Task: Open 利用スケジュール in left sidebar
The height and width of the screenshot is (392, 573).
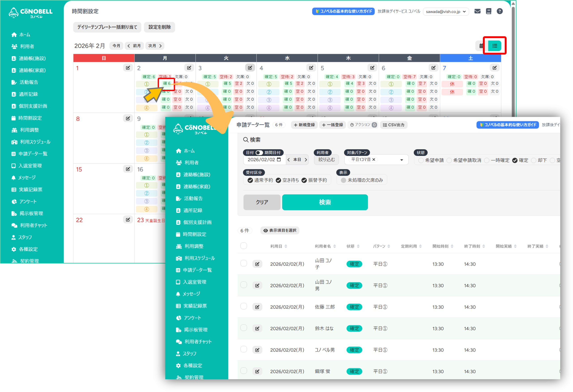Action: point(35,142)
